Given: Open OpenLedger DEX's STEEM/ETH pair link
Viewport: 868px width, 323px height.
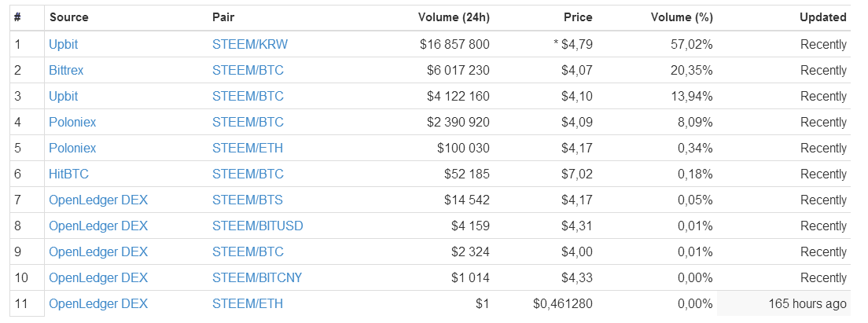Looking at the screenshot, I should coord(248,303).
